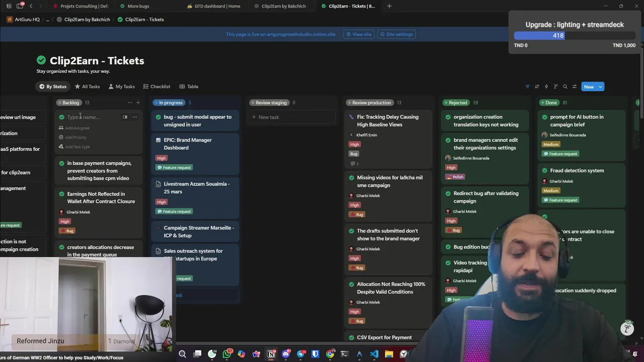
Task: Switch to the By Status view
Action: click(53, 86)
